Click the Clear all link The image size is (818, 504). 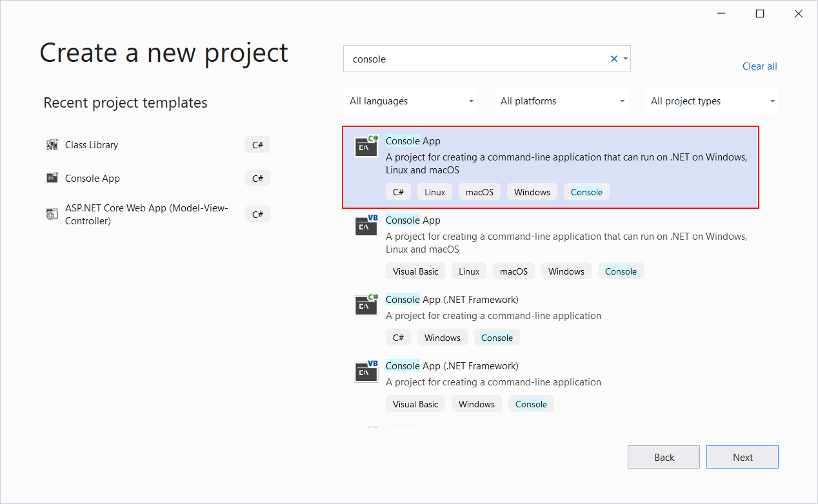(x=759, y=66)
